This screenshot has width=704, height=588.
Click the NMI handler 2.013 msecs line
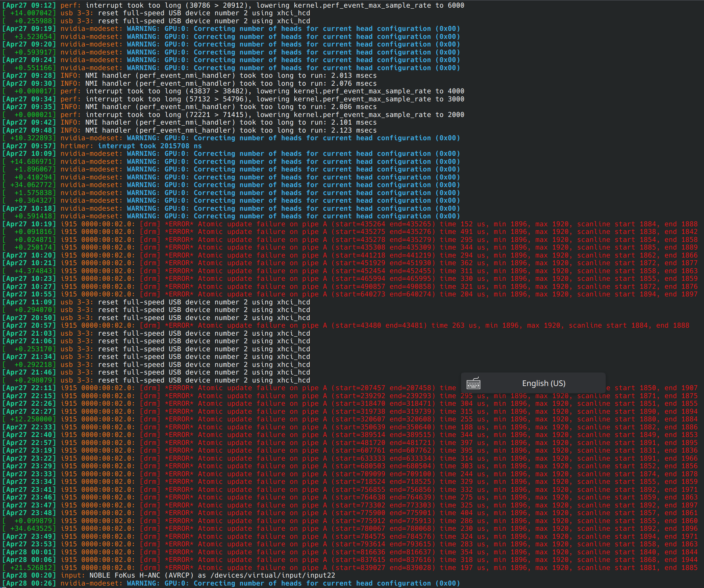pyautogui.click(x=218, y=75)
